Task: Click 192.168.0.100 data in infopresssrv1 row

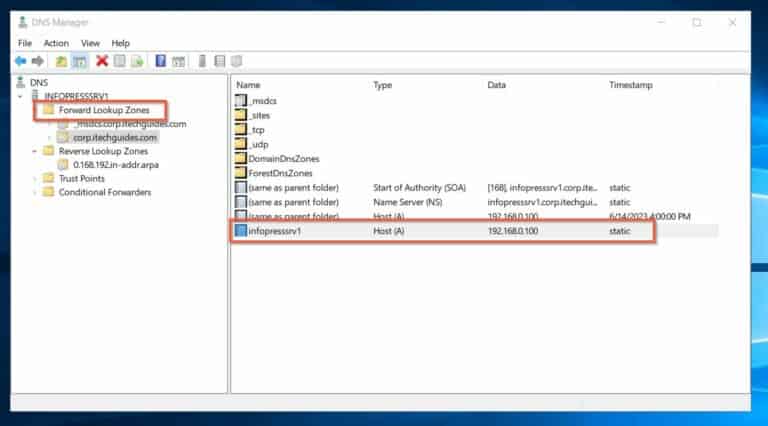Action: point(513,231)
